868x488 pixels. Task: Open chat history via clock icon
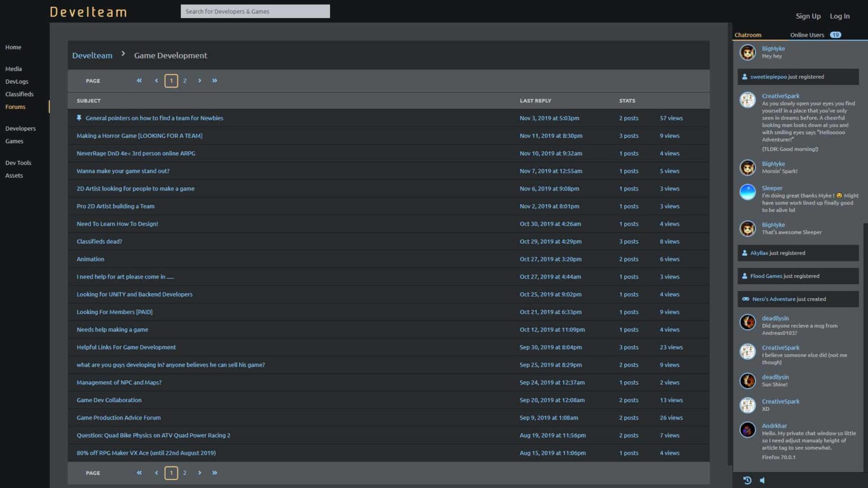[x=747, y=480]
